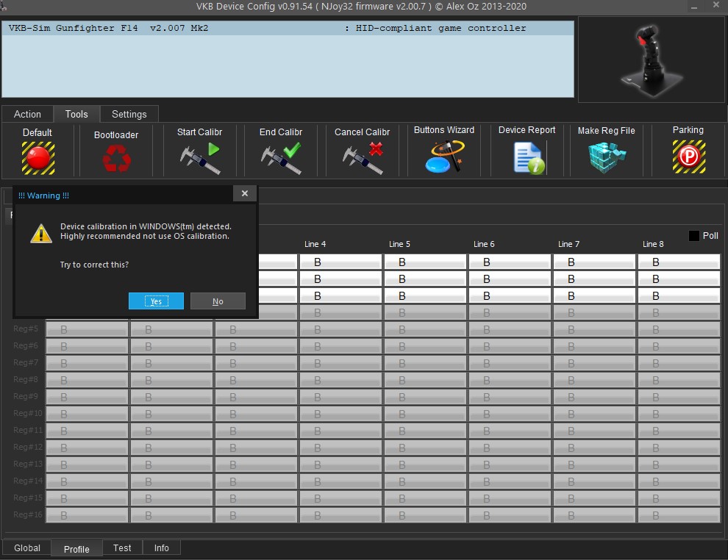This screenshot has width=728, height=560.
Task: Select the Profile bottom tab
Action: (76, 549)
